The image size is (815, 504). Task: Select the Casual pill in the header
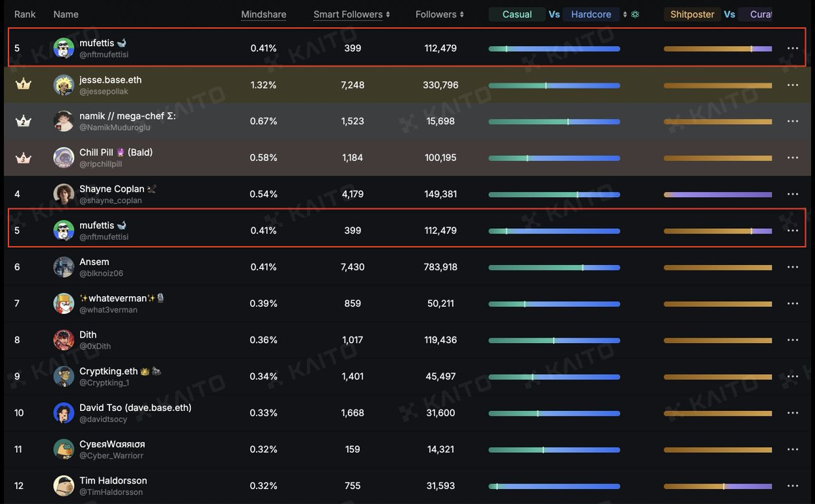(x=517, y=14)
